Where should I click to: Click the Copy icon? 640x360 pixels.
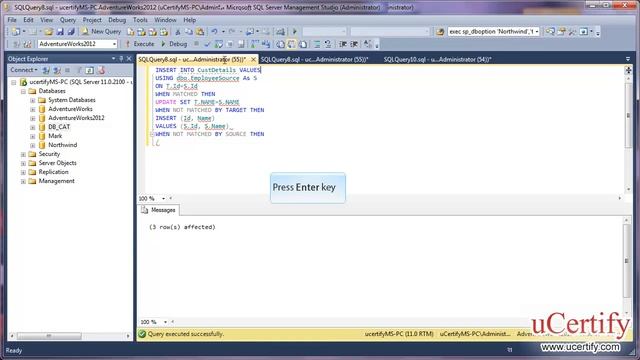[x=189, y=31]
